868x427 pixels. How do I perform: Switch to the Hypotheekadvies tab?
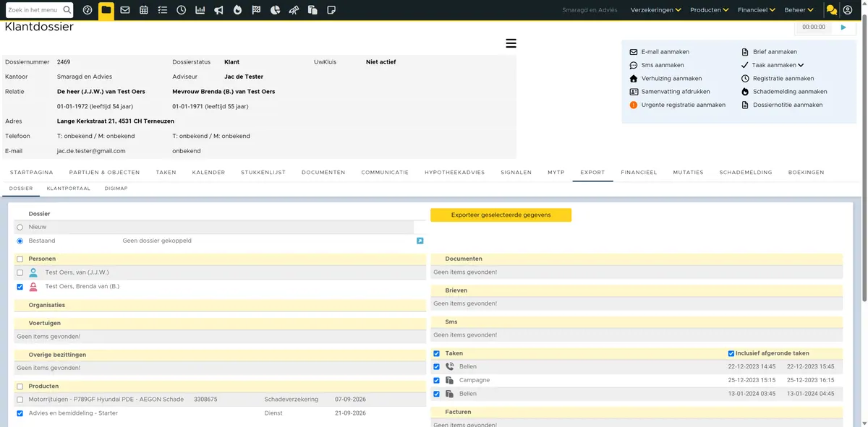(x=455, y=173)
